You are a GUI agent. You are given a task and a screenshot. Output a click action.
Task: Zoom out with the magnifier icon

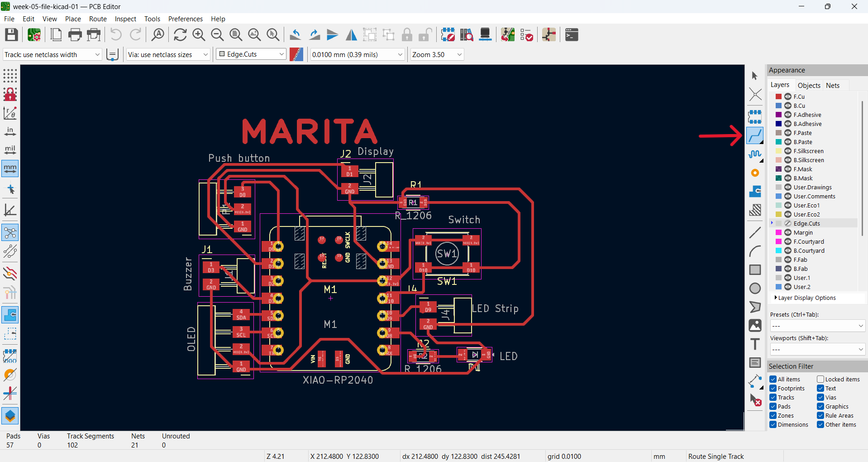tap(217, 35)
